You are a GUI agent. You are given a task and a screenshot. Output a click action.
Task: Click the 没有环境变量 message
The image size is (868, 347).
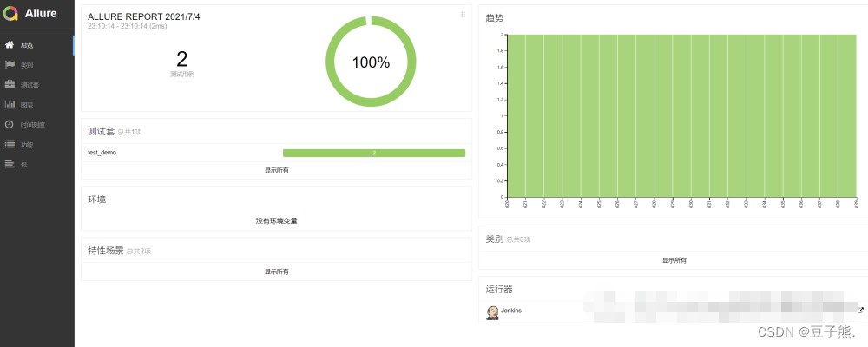pyautogui.click(x=276, y=221)
